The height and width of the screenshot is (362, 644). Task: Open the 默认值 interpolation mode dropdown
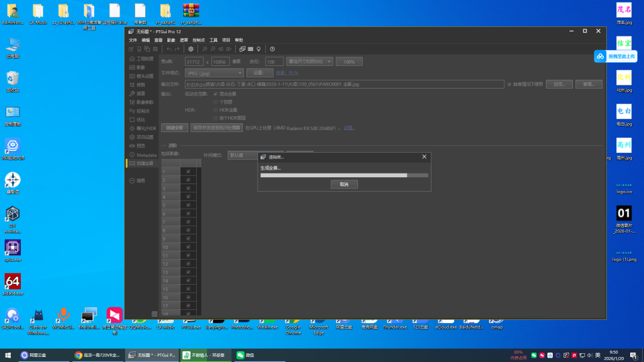(241, 155)
